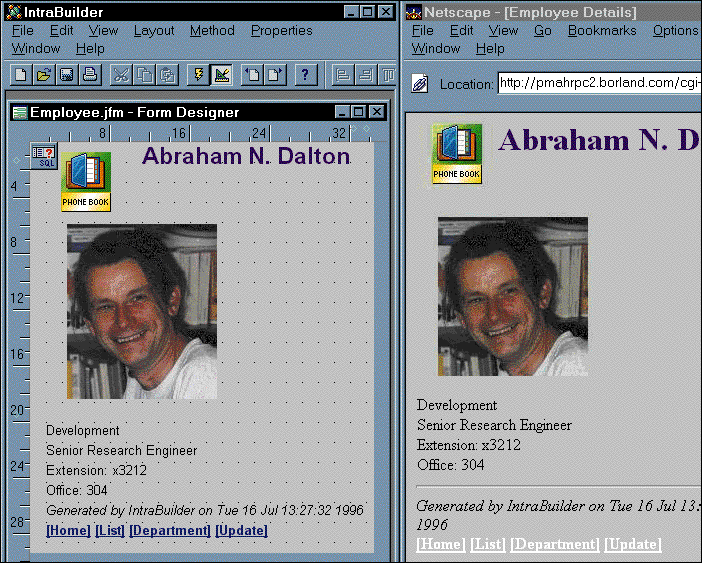The width and height of the screenshot is (702, 563).
Task: Open Netscape Options menu
Action: (x=675, y=30)
